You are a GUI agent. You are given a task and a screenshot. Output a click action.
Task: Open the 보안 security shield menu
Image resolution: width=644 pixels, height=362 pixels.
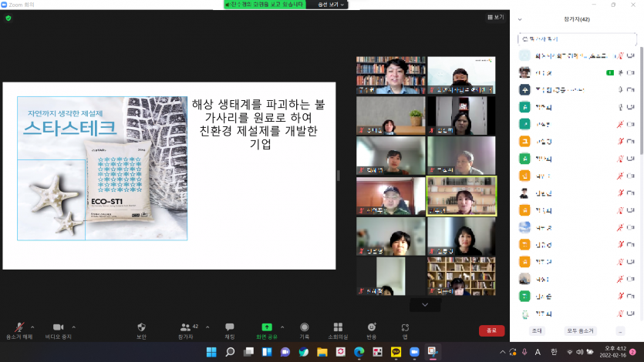[x=141, y=331]
